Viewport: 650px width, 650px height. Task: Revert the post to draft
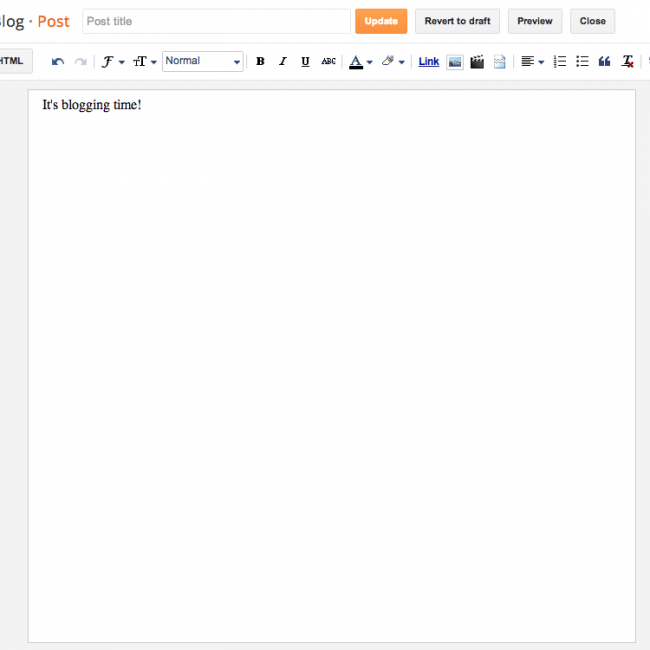pos(457,21)
